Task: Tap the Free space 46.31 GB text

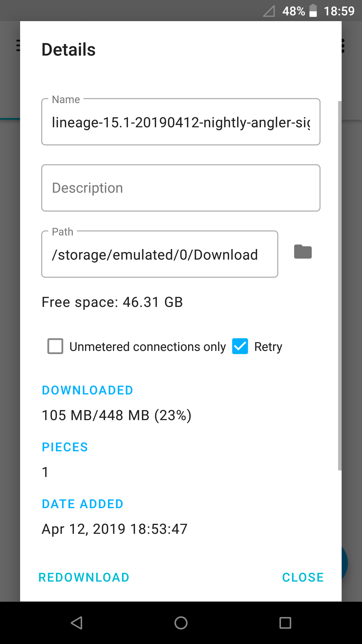Action: tap(112, 302)
